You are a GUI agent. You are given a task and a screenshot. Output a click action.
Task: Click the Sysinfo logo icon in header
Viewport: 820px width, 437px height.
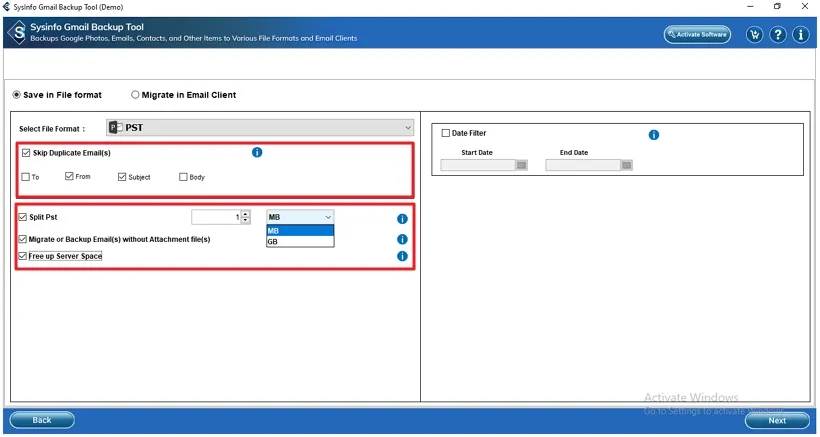17,32
